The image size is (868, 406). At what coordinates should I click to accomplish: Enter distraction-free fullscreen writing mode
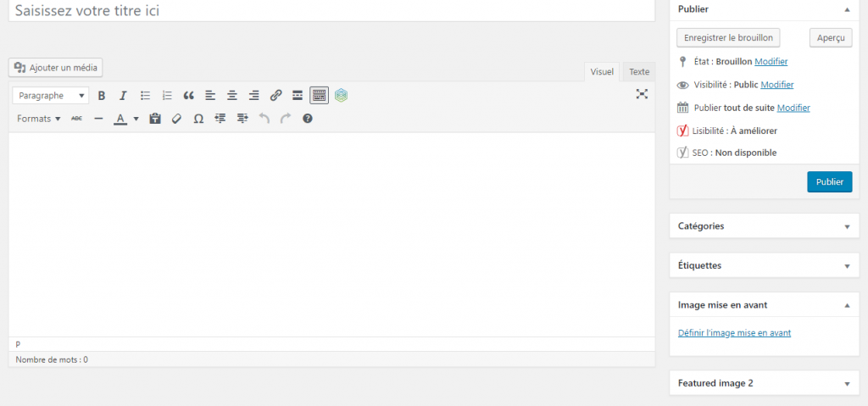tap(642, 94)
